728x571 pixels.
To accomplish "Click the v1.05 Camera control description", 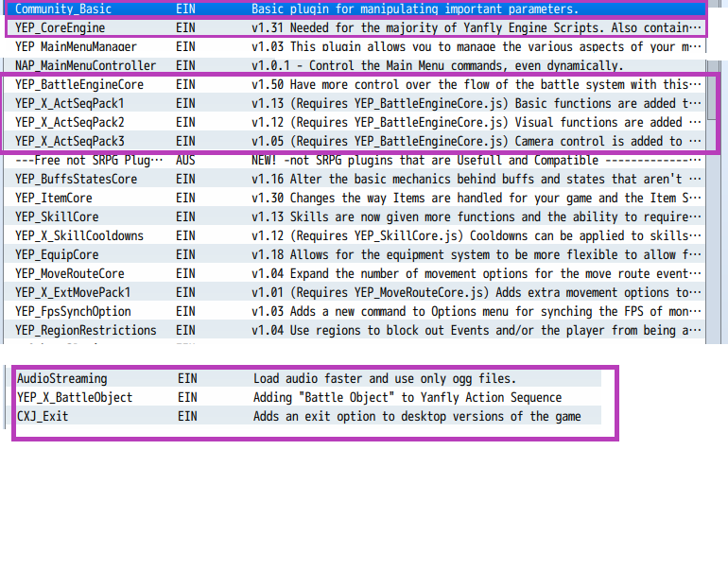I will pos(477,142).
